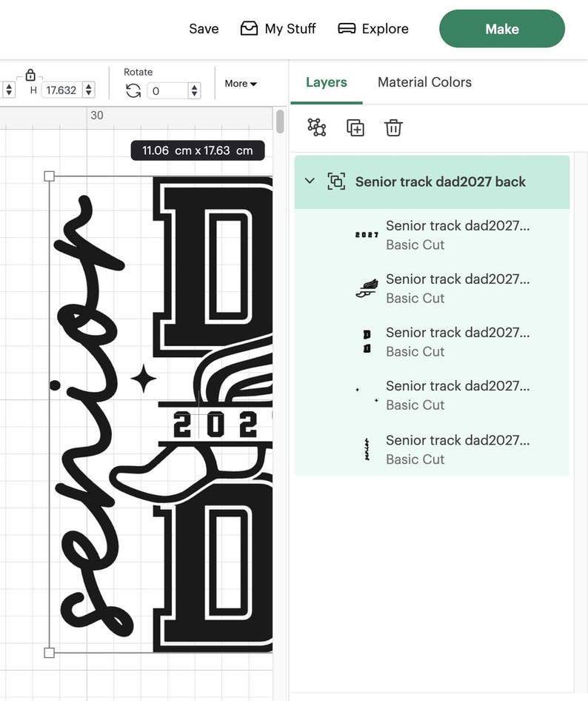Click the group icon beside Senior track dad2027 back
Viewport: 588px width, 701px height.
point(336,182)
